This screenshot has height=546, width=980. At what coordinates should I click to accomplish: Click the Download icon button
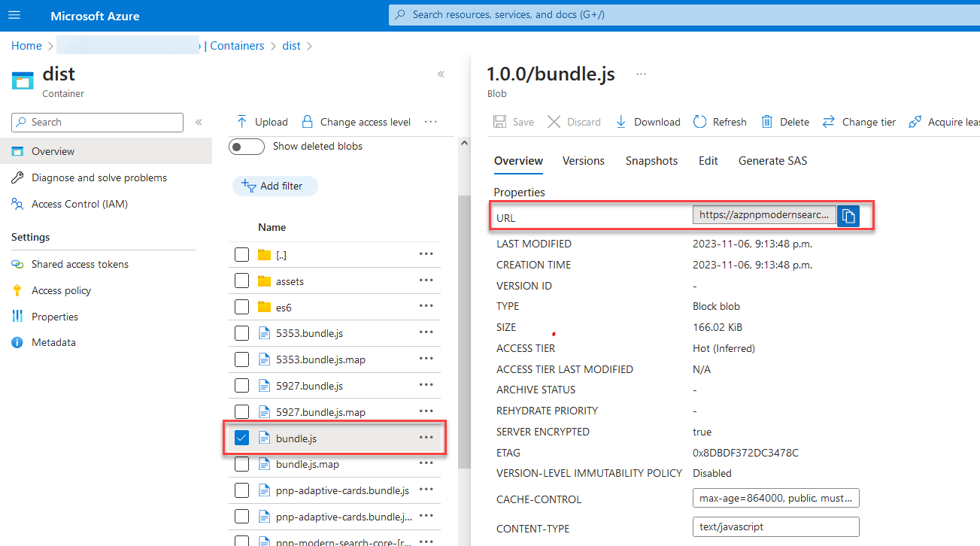point(621,122)
